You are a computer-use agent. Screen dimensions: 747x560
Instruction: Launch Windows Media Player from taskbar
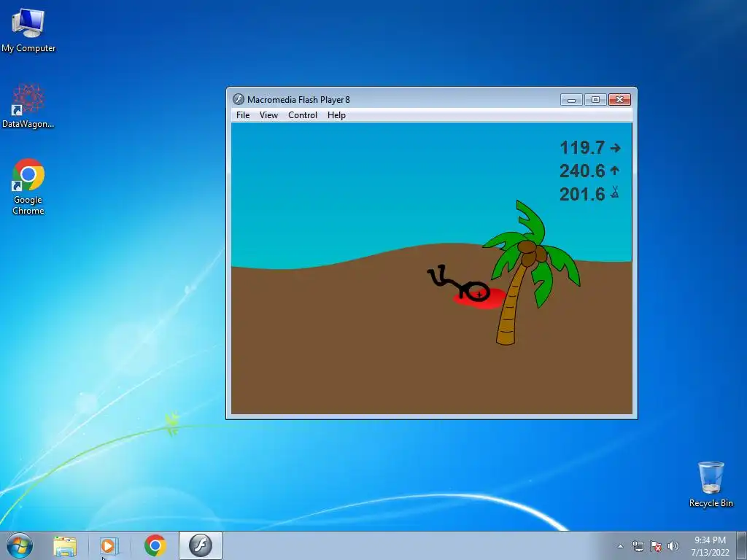(109, 545)
